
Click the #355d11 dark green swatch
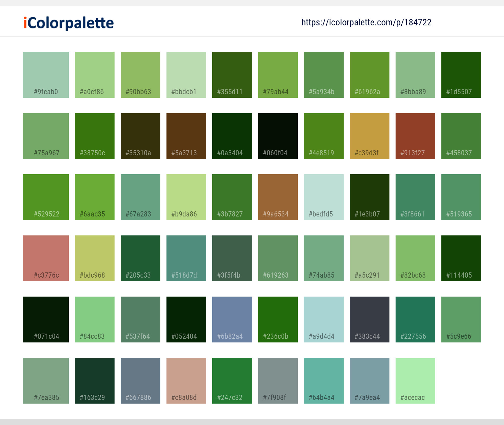[232, 75]
